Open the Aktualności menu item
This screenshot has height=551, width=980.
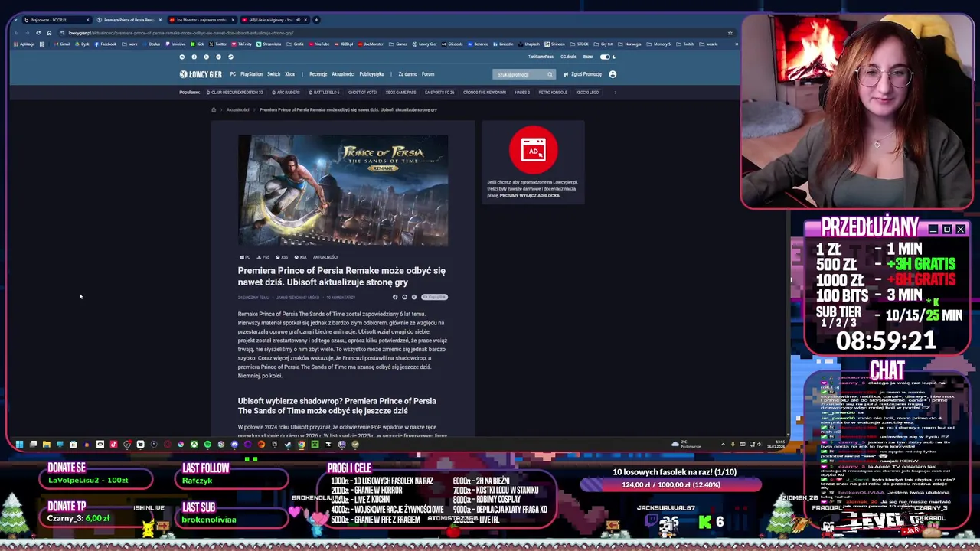(x=343, y=74)
